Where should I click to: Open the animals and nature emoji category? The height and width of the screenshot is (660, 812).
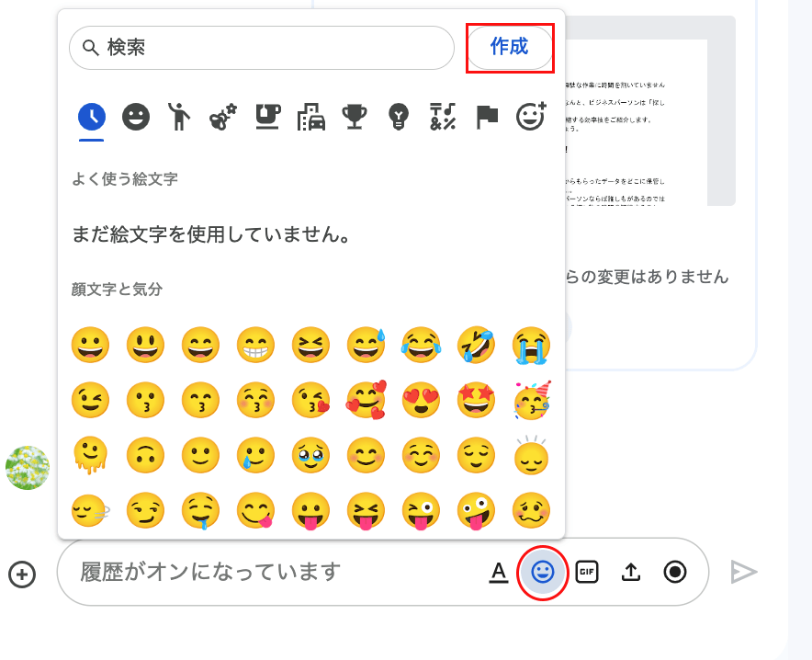[x=223, y=117]
